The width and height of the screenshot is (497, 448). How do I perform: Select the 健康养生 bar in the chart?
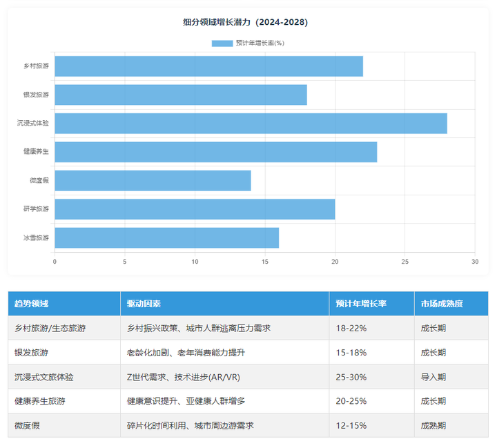(216, 152)
